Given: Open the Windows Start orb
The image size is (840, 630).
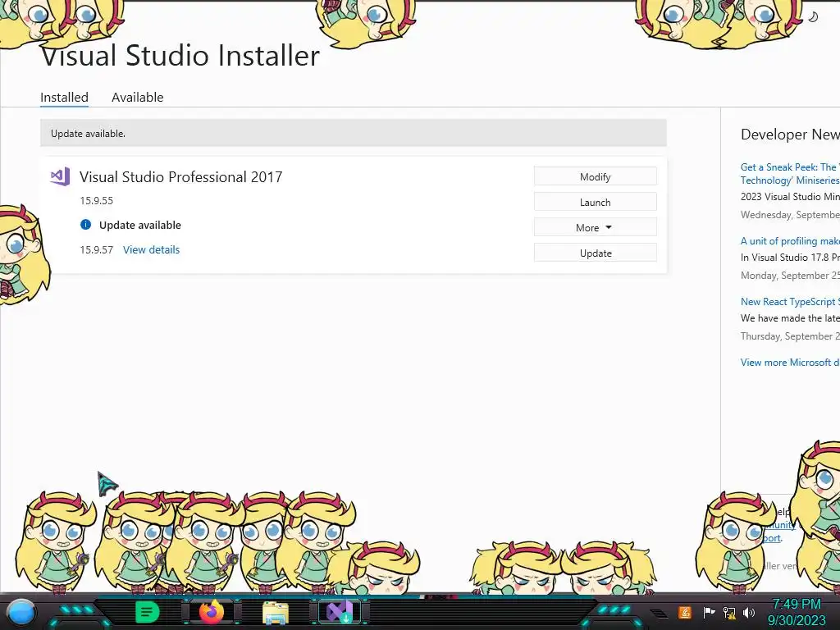Looking at the screenshot, I should click(x=21, y=612).
